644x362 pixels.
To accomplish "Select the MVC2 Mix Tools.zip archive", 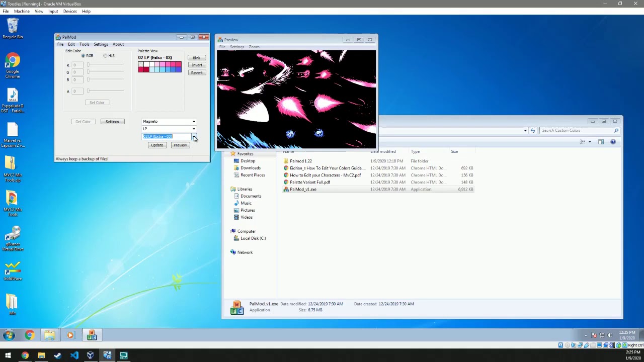I will tap(13, 169).
